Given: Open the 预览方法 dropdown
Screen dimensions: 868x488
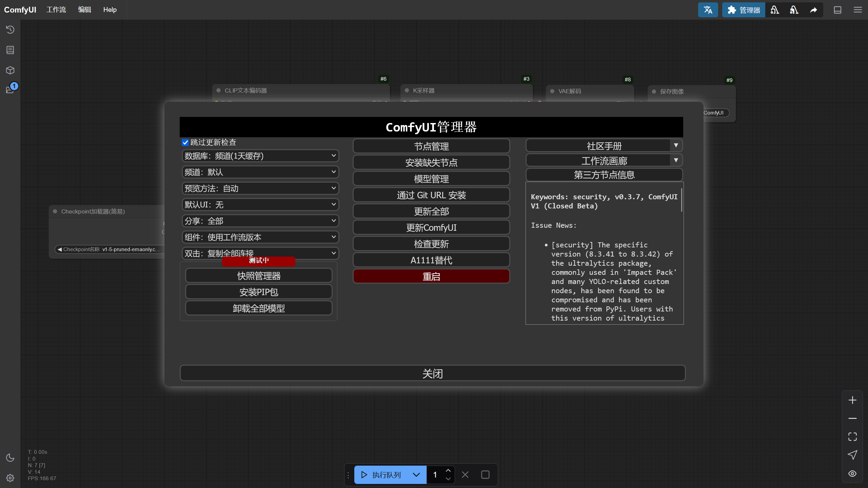Looking at the screenshot, I should tap(260, 188).
